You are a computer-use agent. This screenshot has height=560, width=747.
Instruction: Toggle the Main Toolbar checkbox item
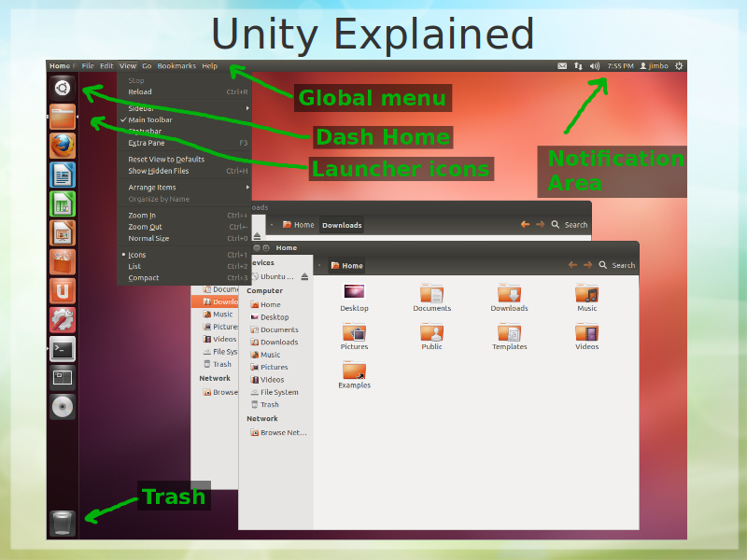coord(184,120)
